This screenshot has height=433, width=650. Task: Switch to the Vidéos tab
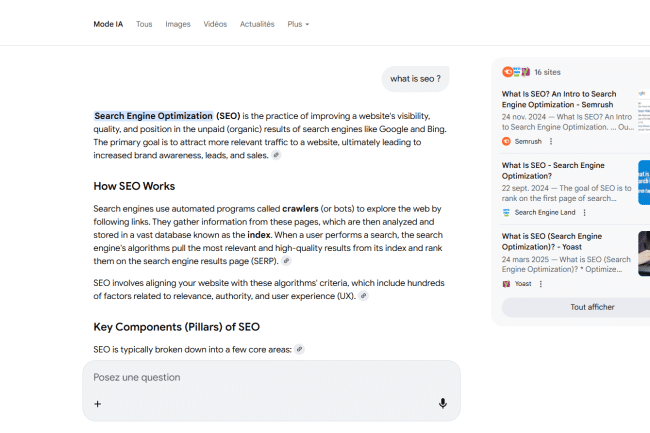(215, 24)
